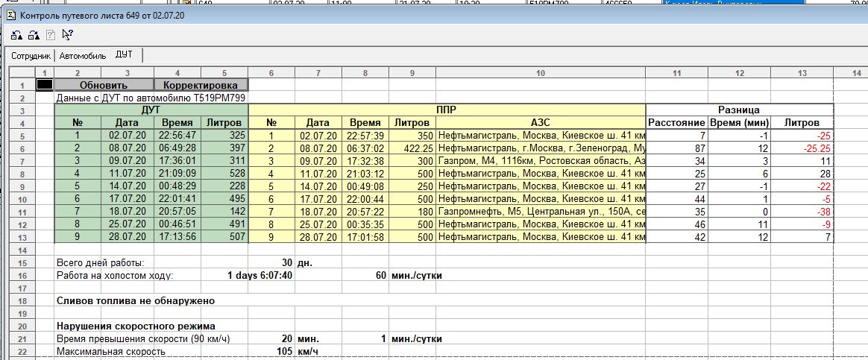Open the Автомобиль tab
Viewport: 868px width, 360px height.
[x=83, y=56]
